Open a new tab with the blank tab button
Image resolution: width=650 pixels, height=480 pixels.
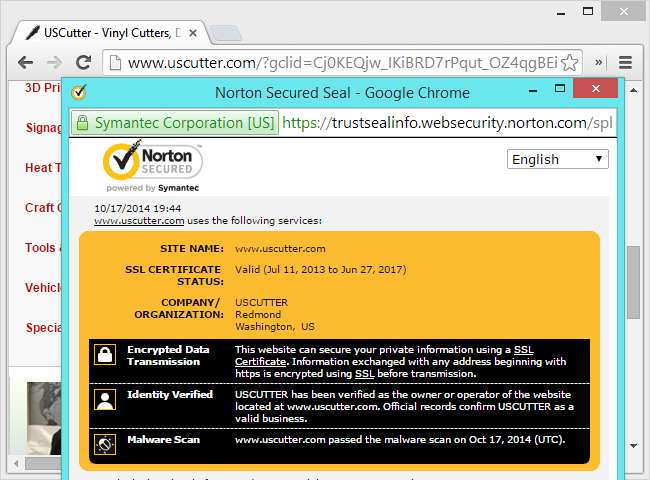pyautogui.click(x=226, y=33)
